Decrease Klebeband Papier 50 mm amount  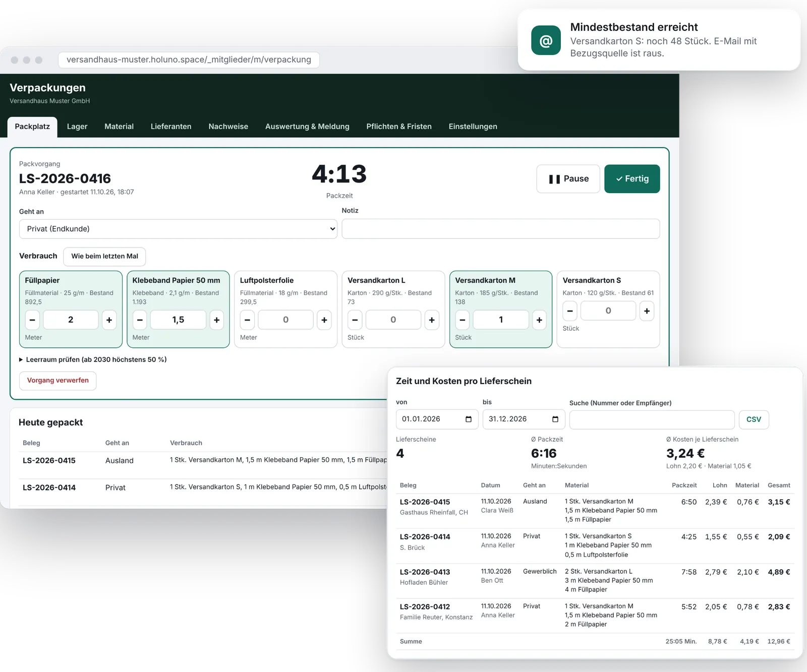(x=140, y=320)
